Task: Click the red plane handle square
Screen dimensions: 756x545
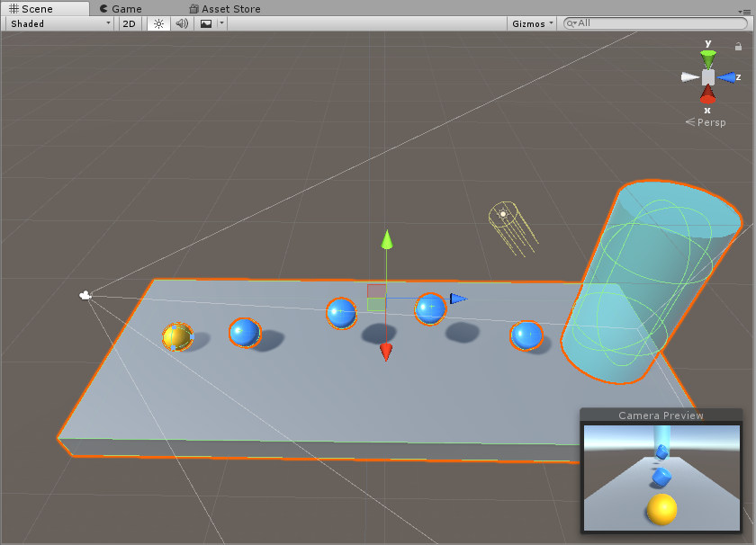Action: click(376, 291)
